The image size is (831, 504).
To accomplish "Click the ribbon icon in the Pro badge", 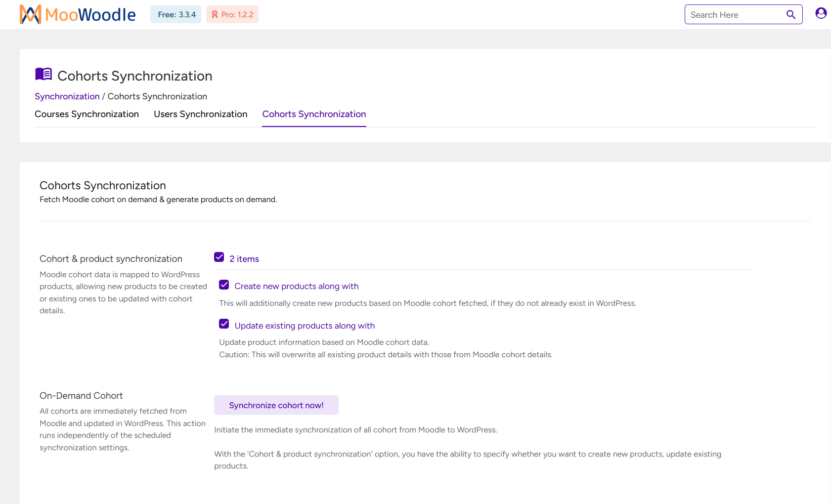I will (x=214, y=14).
